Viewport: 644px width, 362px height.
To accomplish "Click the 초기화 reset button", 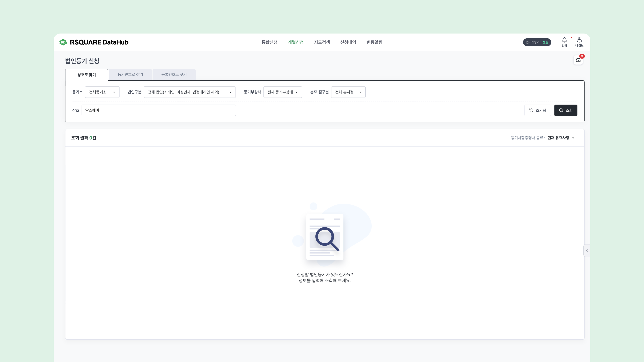I will point(538,110).
